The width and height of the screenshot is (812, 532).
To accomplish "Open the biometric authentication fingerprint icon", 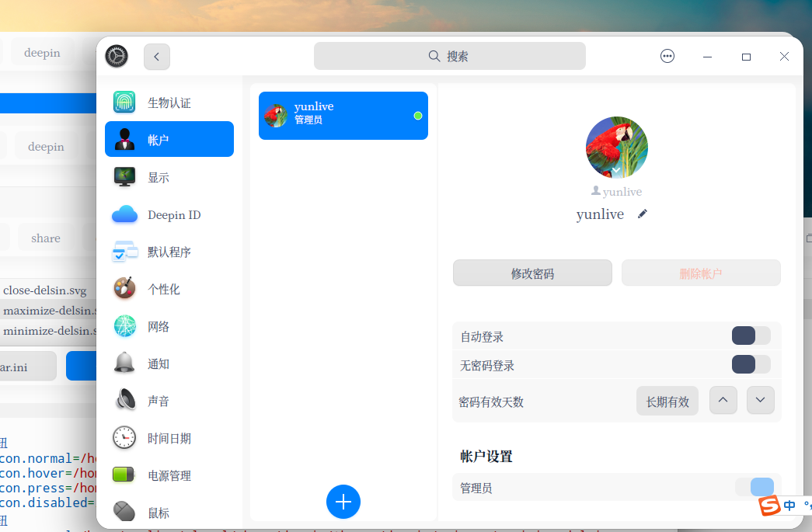I will coord(124,103).
